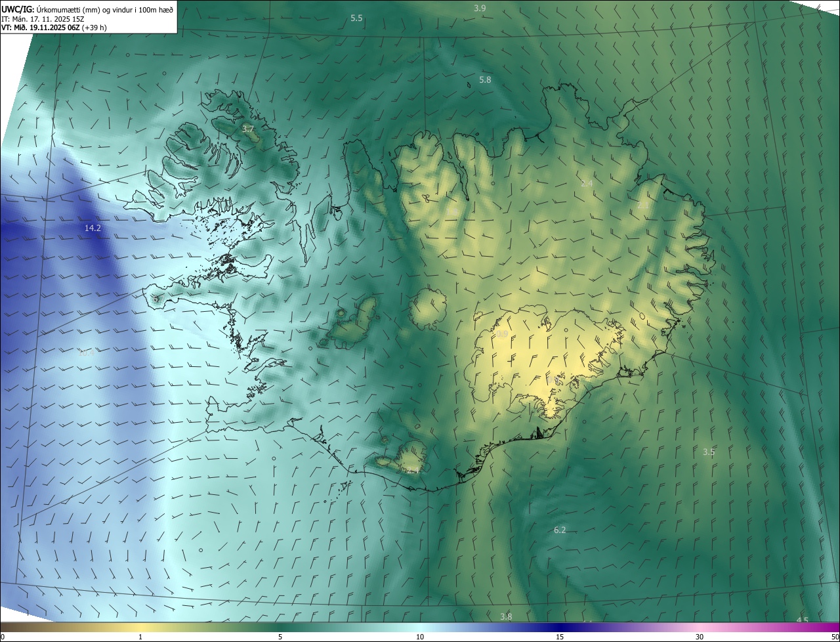Click the "3.7" value in the Westfjords
840x642 pixels.
pyautogui.click(x=248, y=129)
